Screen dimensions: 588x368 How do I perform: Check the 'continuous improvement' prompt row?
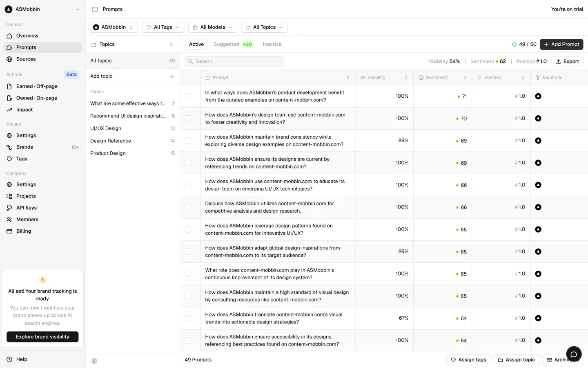[188, 274]
